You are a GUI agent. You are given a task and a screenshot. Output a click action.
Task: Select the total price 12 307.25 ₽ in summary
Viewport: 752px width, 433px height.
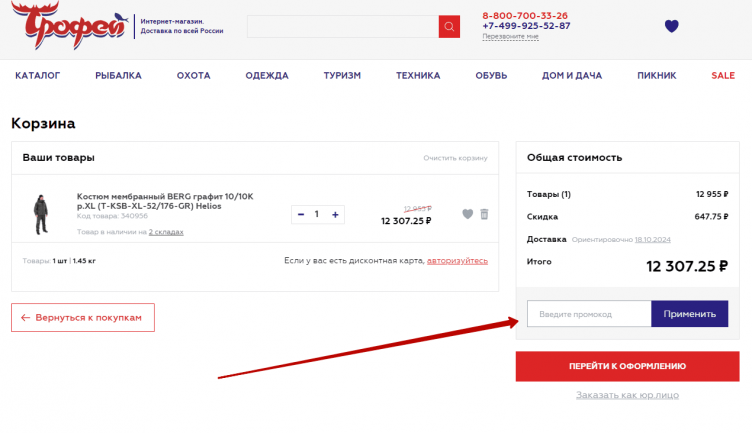point(687,267)
